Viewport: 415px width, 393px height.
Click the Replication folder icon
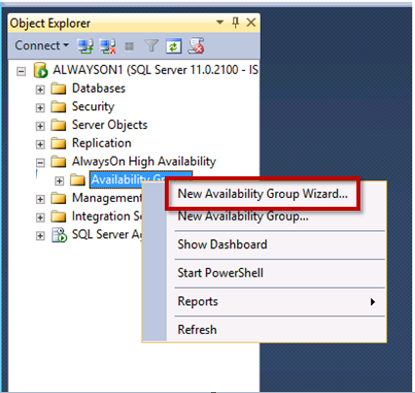pyautogui.click(x=59, y=143)
